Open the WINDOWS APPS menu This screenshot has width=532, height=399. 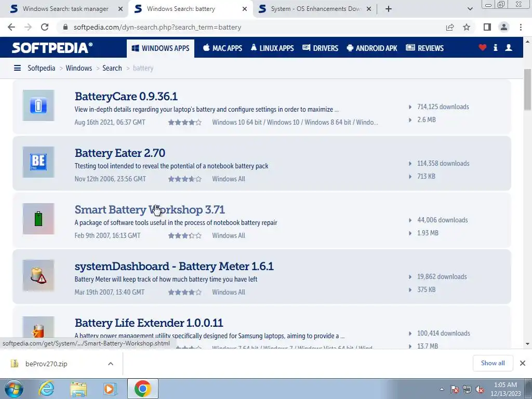[161, 48]
